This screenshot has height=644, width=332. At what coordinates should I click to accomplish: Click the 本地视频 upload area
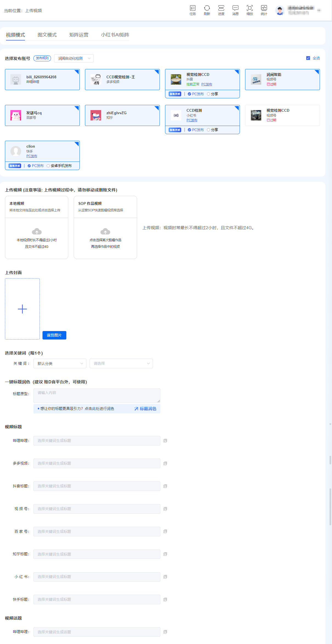click(x=36, y=227)
